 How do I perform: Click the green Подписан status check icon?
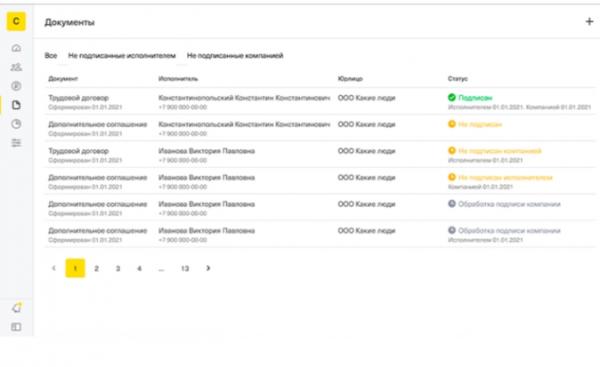452,98
